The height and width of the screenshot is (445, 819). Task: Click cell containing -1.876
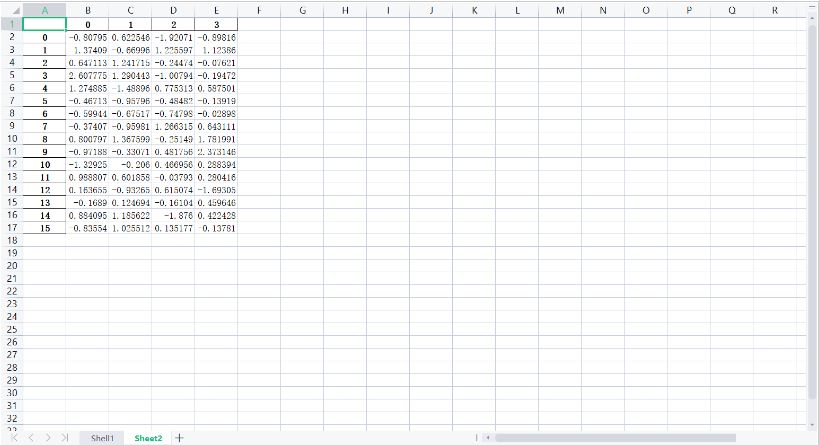tap(173, 215)
